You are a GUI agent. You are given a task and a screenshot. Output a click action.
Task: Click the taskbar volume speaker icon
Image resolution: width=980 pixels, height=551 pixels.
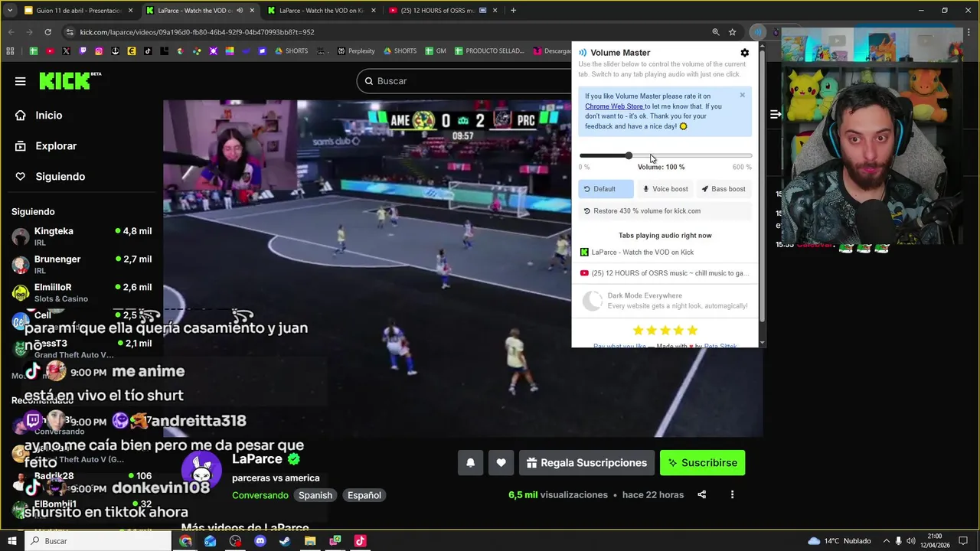(911, 541)
